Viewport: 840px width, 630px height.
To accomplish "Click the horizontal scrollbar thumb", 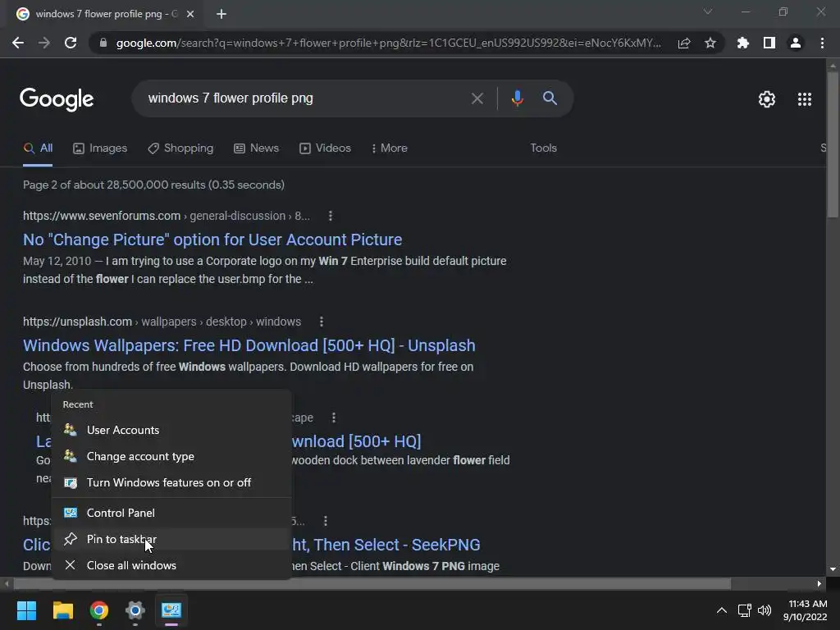I will pos(372,583).
